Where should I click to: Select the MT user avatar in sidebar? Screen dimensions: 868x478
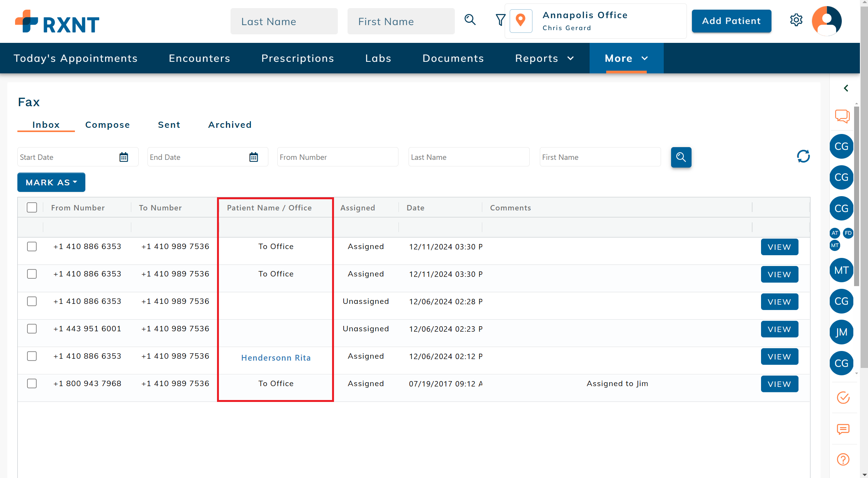tap(841, 270)
